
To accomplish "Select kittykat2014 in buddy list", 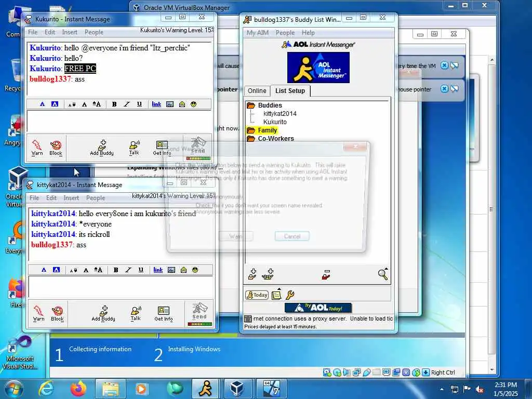I will point(280,114).
